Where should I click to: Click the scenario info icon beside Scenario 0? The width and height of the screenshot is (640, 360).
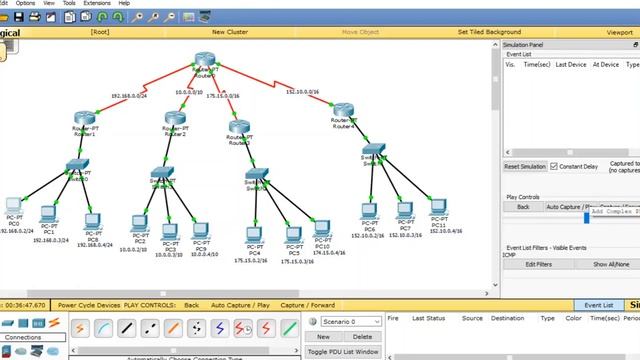click(313, 322)
